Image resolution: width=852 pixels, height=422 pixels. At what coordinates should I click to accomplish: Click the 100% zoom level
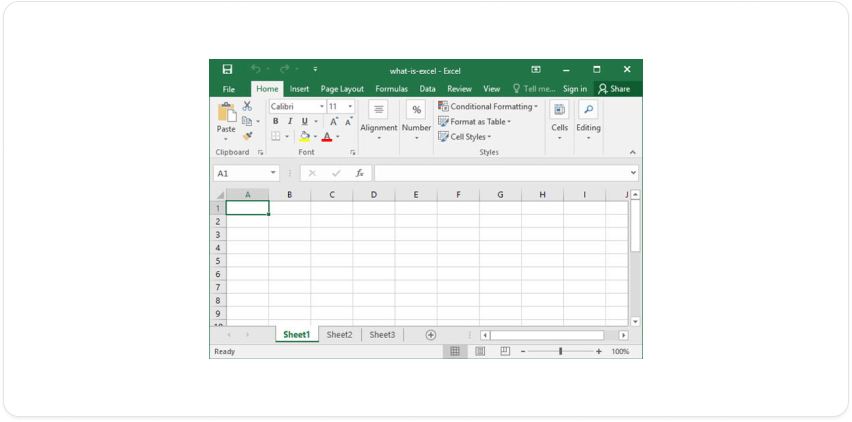pyautogui.click(x=621, y=351)
